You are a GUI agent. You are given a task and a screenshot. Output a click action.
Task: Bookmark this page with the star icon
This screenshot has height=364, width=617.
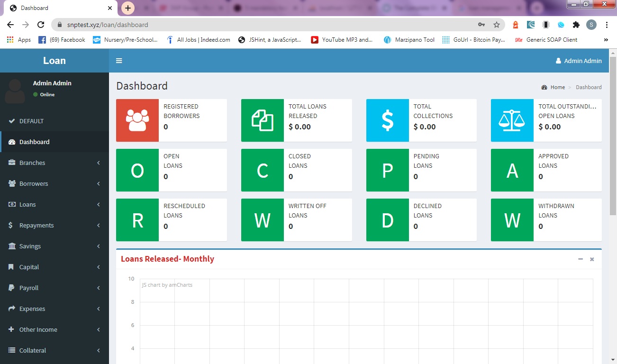pos(496,25)
